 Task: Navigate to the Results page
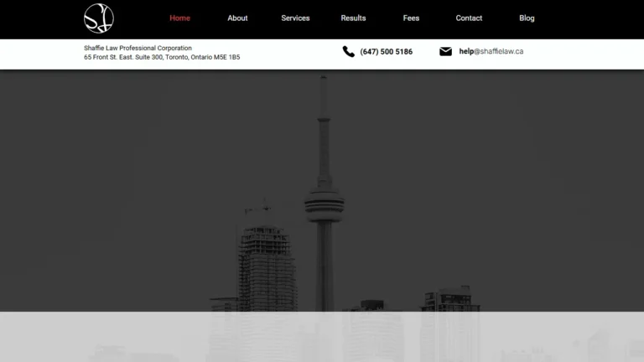(353, 18)
